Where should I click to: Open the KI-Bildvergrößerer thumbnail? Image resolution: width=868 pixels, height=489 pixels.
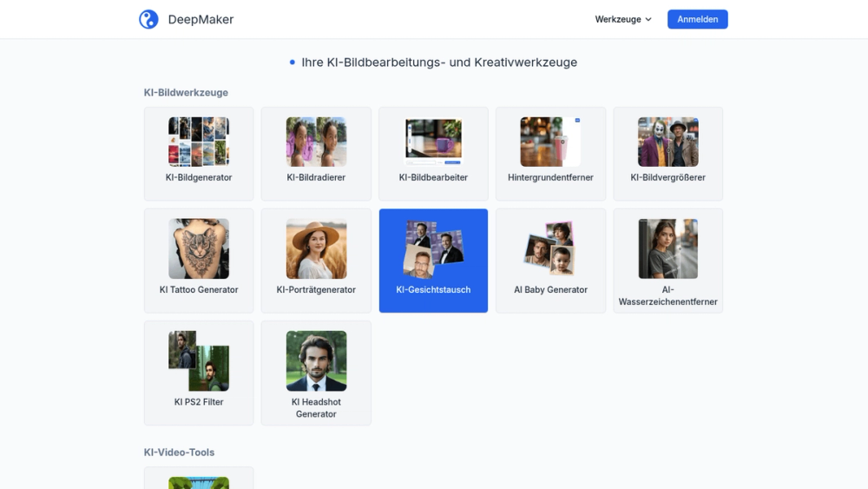tap(667, 142)
